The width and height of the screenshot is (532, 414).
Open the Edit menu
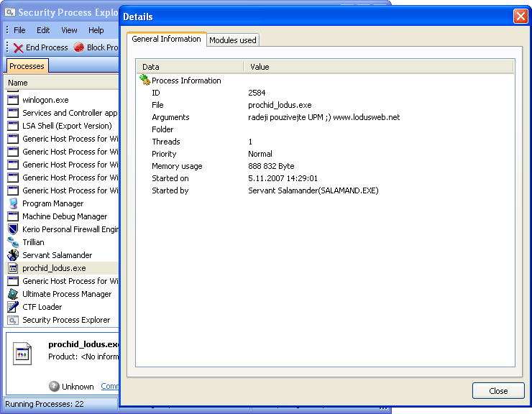[x=43, y=30]
